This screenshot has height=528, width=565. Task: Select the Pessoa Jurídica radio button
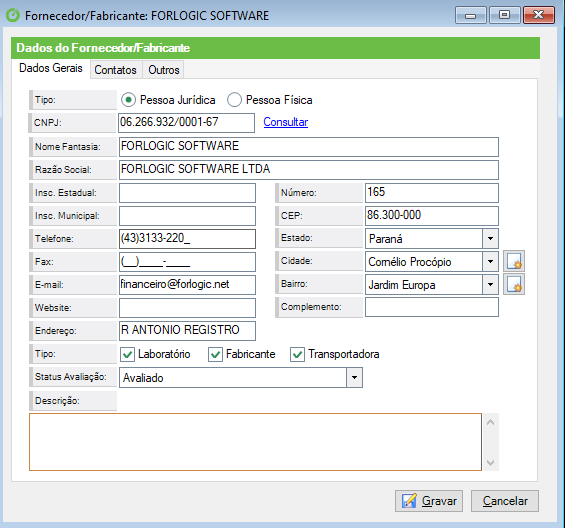click(x=128, y=100)
